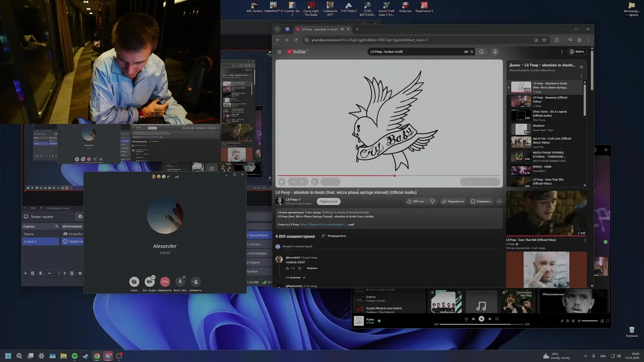Image resolution: width=644 pixels, height=362 pixels.
Task: Click the dislike button on video
Action: pos(432,201)
